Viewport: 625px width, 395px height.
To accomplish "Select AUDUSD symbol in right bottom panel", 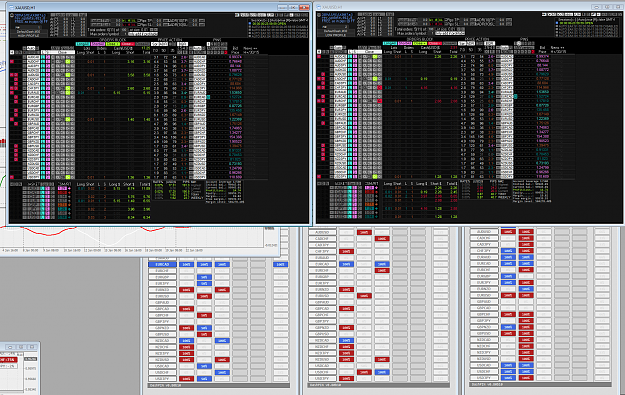I will click(484, 232).
